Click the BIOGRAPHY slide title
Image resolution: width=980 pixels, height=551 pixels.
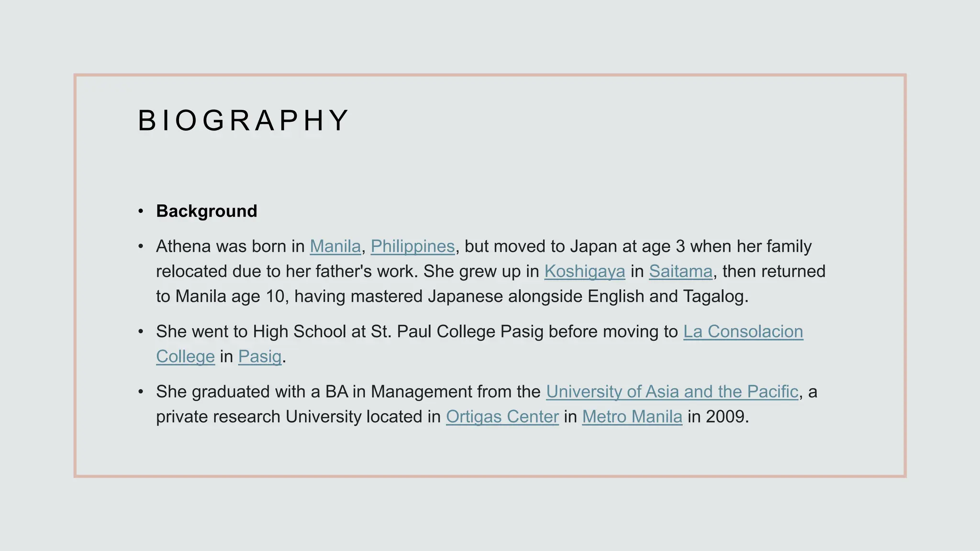pyautogui.click(x=244, y=121)
